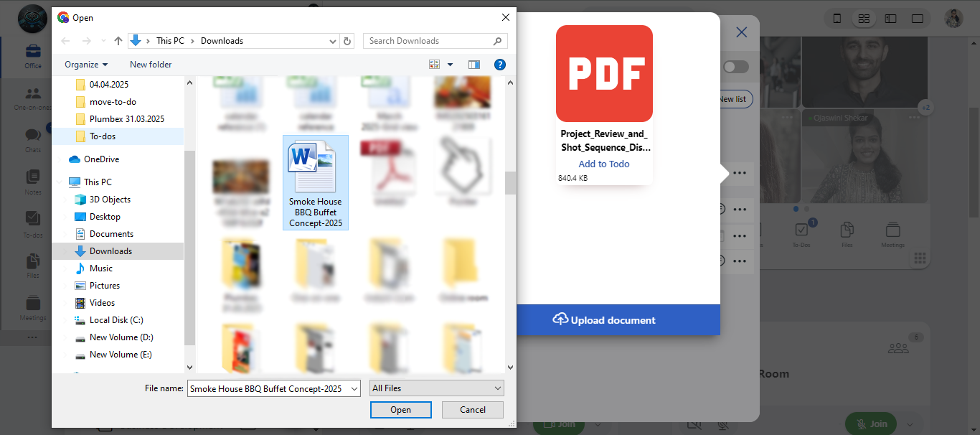This screenshot has height=435, width=980.
Task: Refresh the Downloads folder view
Action: click(x=348, y=41)
